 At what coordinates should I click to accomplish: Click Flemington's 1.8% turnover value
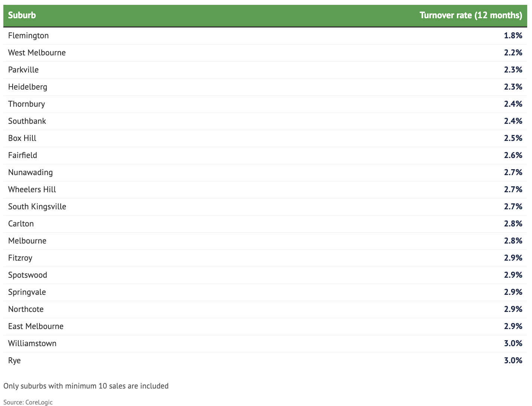(513, 36)
